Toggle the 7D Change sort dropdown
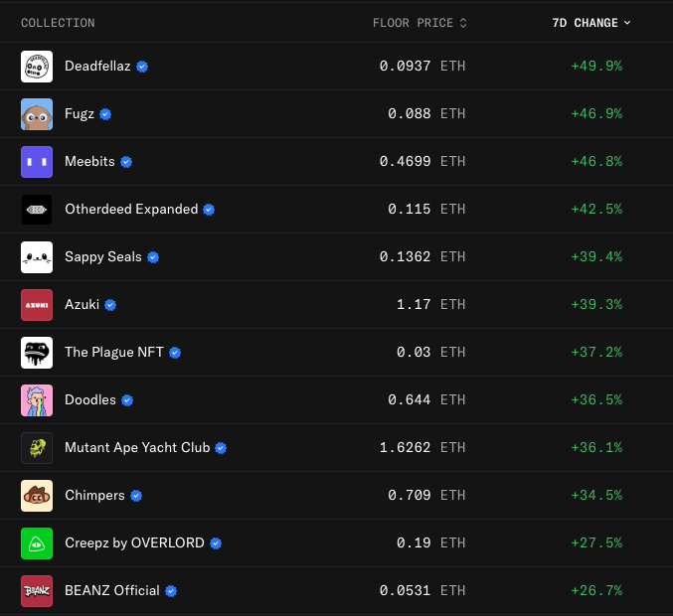 [591, 23]
